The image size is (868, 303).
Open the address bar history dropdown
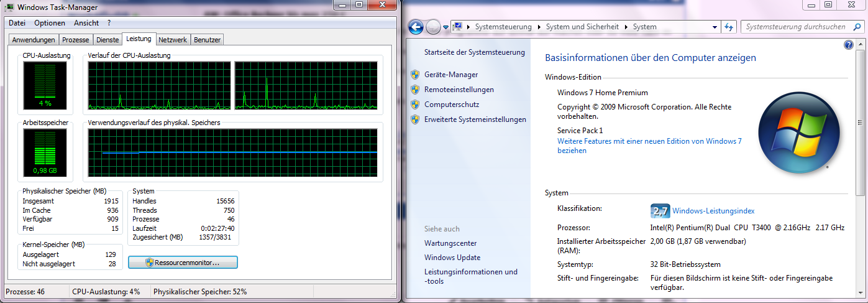click(x=715, y=27)
